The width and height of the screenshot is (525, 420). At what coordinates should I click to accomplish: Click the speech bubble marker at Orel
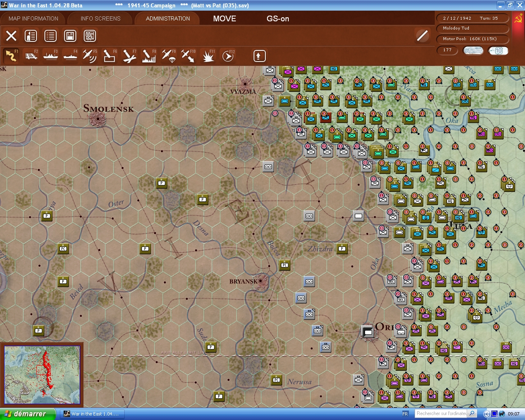point(367,331)
